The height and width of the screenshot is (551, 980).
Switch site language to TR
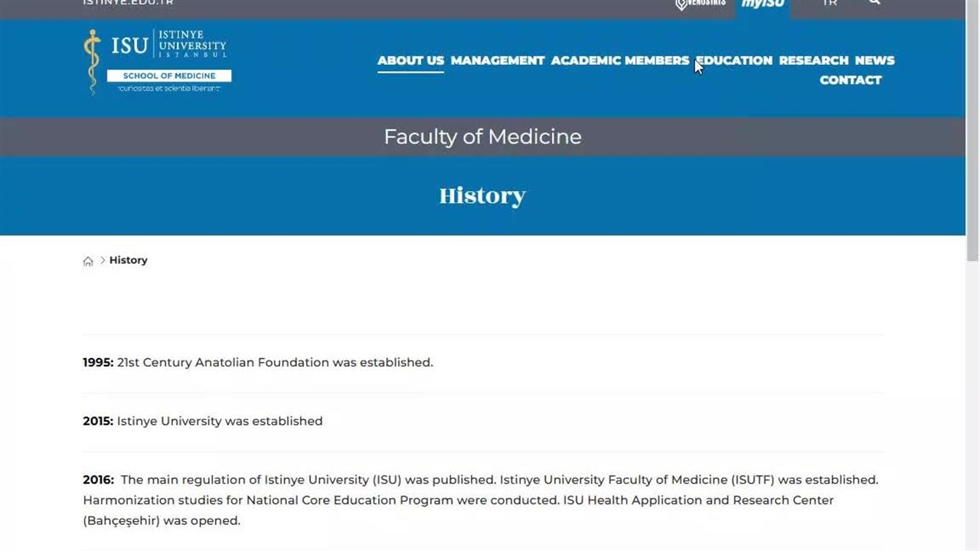point(830,4)
